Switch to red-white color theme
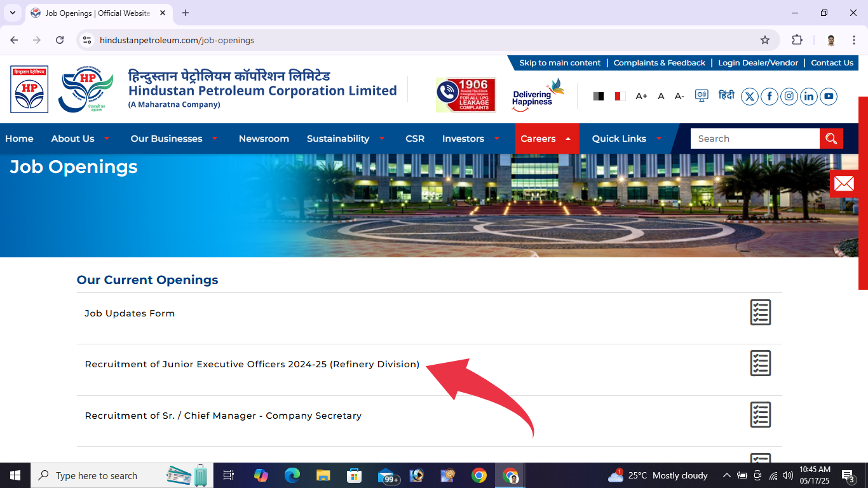 [x=620, y=96]
